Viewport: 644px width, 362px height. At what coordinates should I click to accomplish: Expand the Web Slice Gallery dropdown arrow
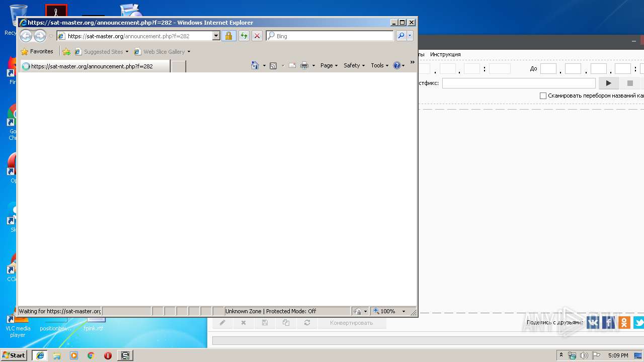189,51
